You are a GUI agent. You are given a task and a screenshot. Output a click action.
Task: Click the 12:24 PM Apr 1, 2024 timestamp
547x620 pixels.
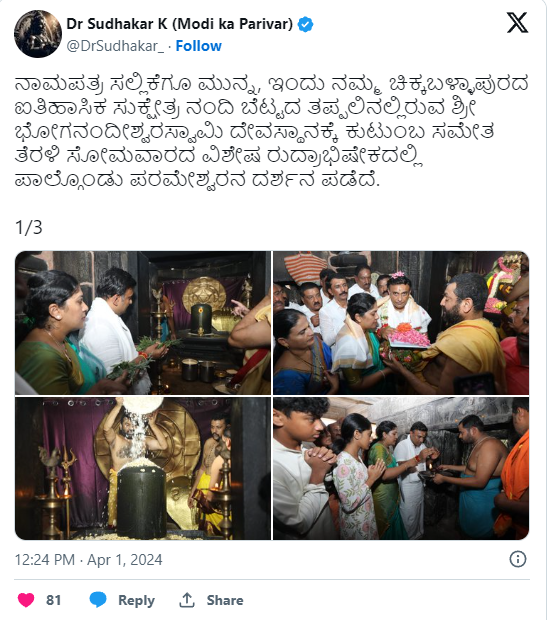[89, 560]
